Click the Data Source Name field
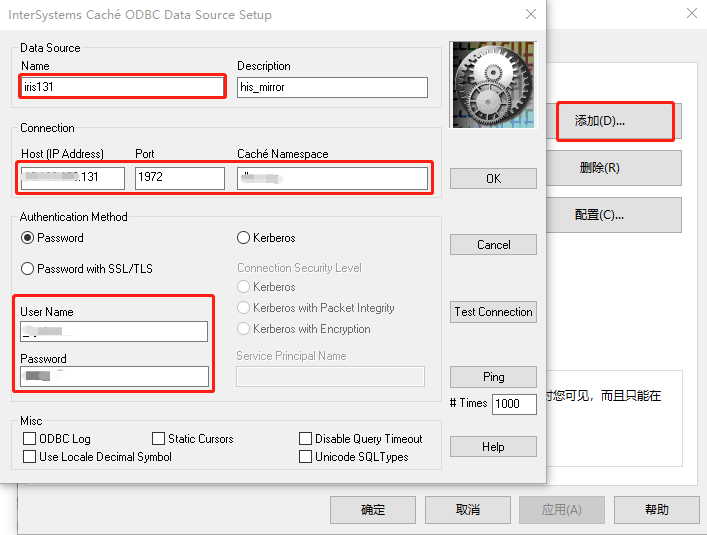 click(122, 87)
